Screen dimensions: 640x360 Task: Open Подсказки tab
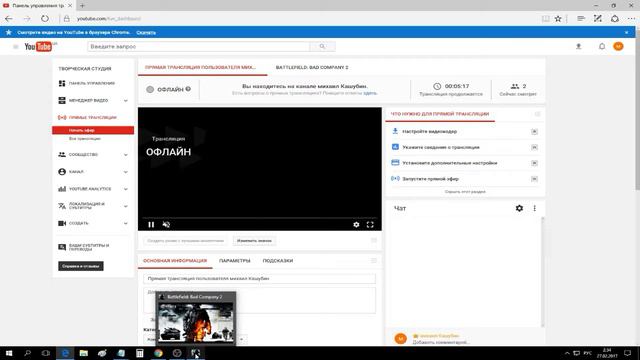pyautogui.click(x=278, y=261)
